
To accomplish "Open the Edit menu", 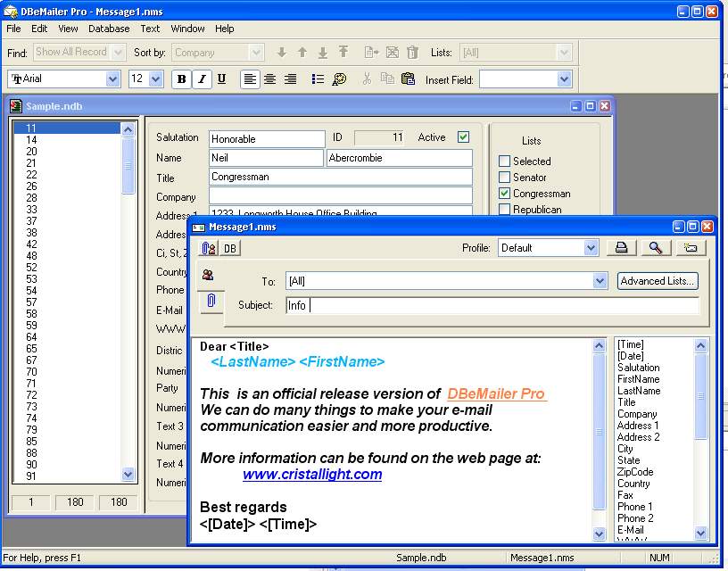I will (x=39, y=29).
